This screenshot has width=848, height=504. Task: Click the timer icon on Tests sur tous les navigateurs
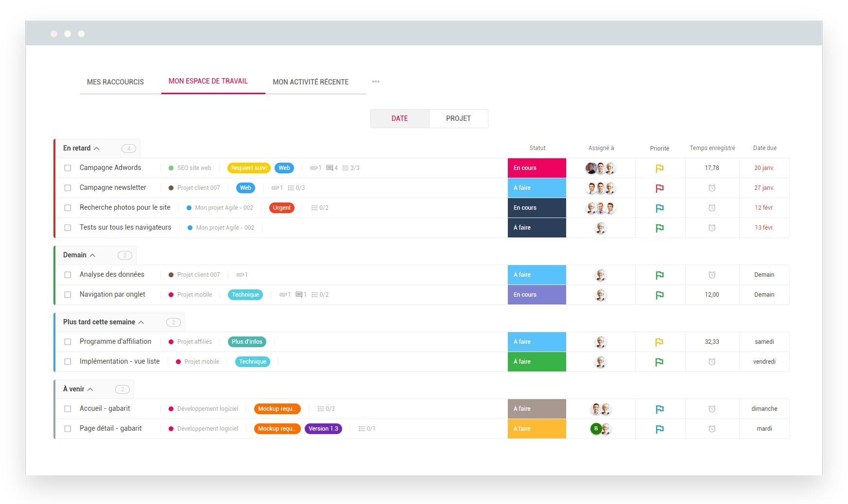pos(712,227)
